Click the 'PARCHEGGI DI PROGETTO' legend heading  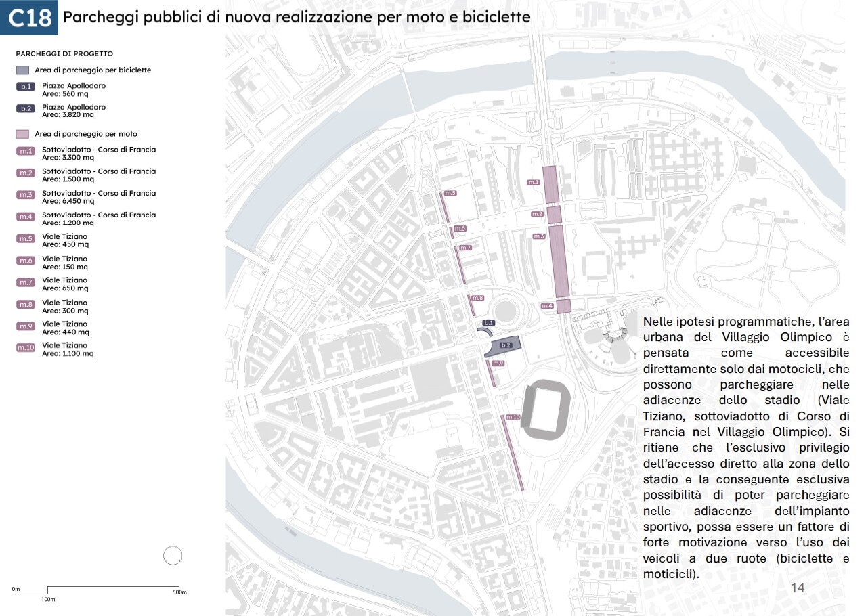[64, 53]
